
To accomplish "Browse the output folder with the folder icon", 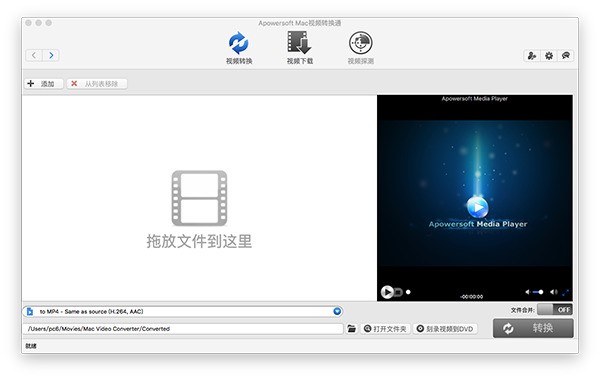I will (x=351, y=328).
